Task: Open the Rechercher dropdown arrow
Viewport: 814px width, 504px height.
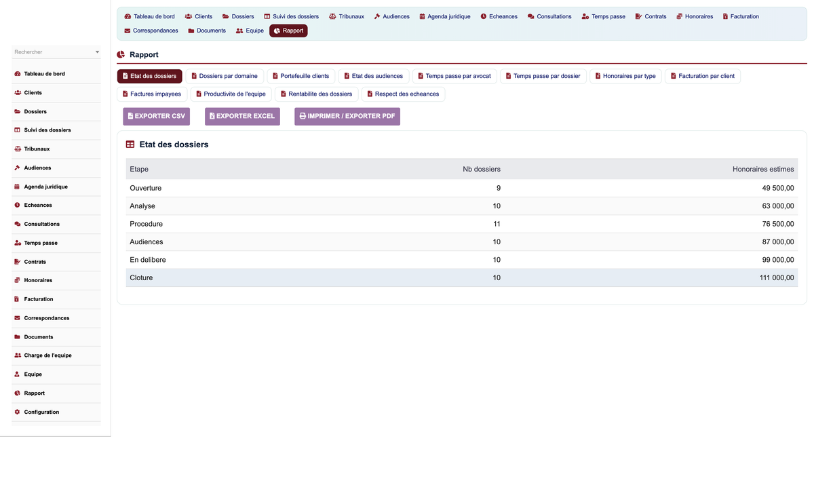Action: pos(97,52)
